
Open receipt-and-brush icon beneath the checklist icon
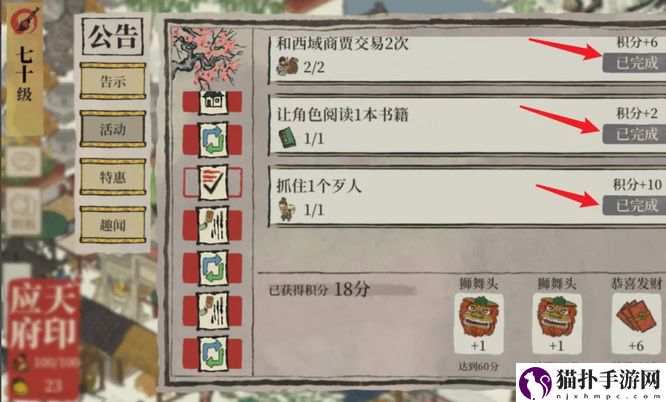213,225
